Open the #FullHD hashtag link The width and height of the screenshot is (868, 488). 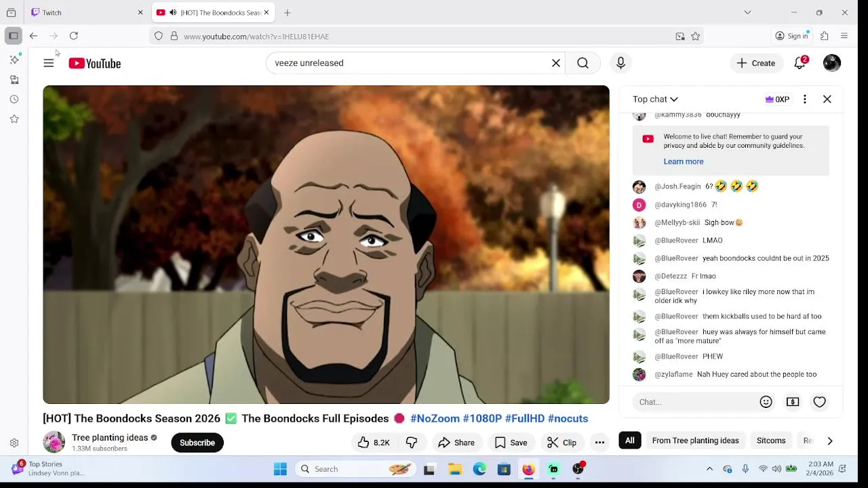525,418
